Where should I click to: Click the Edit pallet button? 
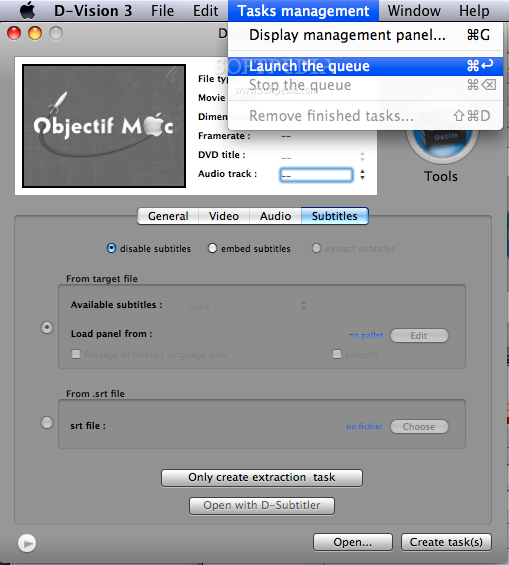click(x=419, y=336)
